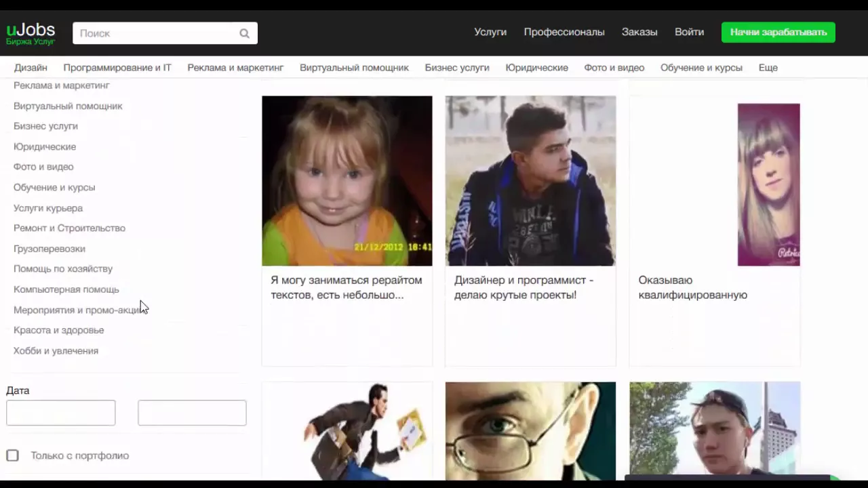The image size is (868, 488).
Task: Open the рерайтом текстов listing title
Action: 347,287
